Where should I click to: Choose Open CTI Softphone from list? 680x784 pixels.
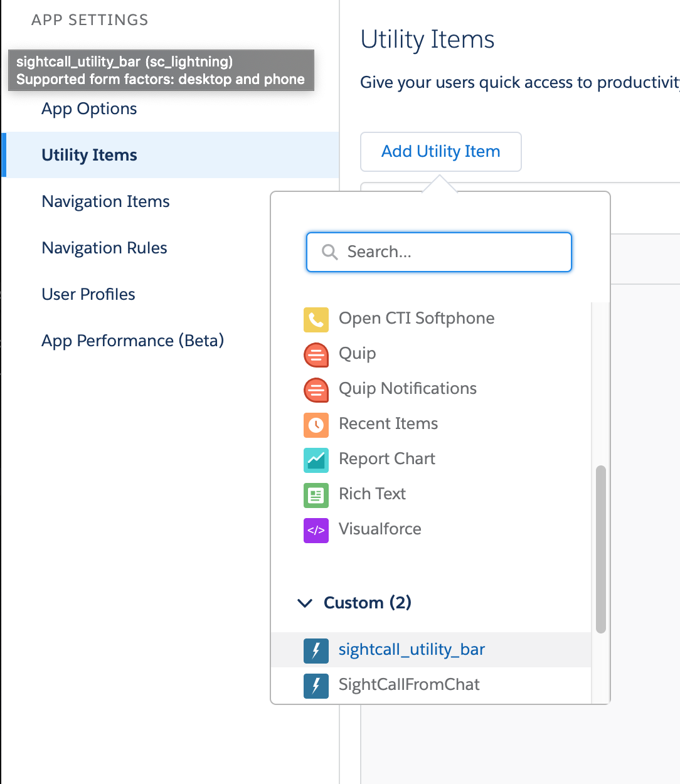(417, 319)
